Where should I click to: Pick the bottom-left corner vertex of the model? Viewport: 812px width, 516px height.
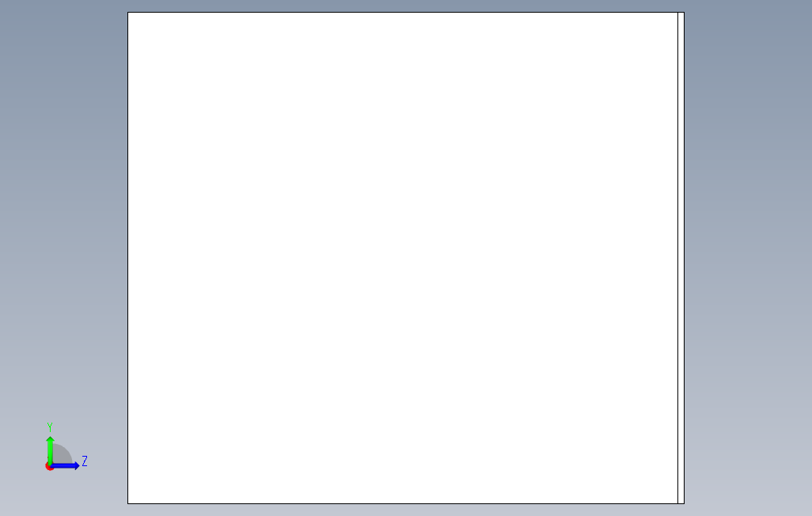click(x=128, y=503)
